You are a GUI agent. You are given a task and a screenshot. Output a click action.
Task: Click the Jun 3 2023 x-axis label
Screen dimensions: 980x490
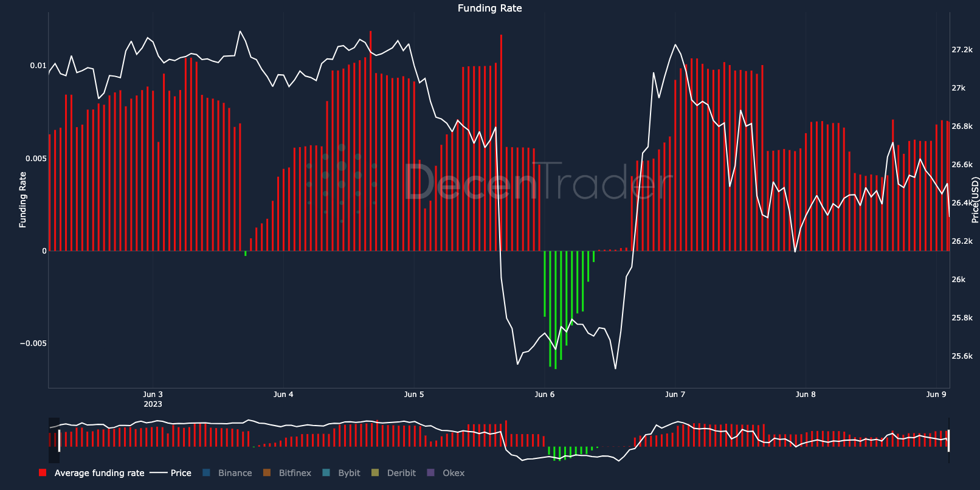[x=153, y=399]
